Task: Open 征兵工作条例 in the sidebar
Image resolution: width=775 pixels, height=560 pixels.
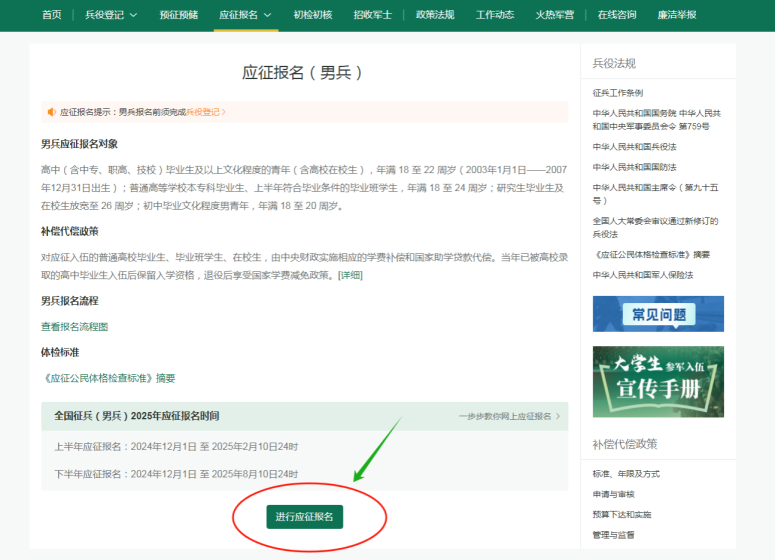Action: (x=617, y=93)
